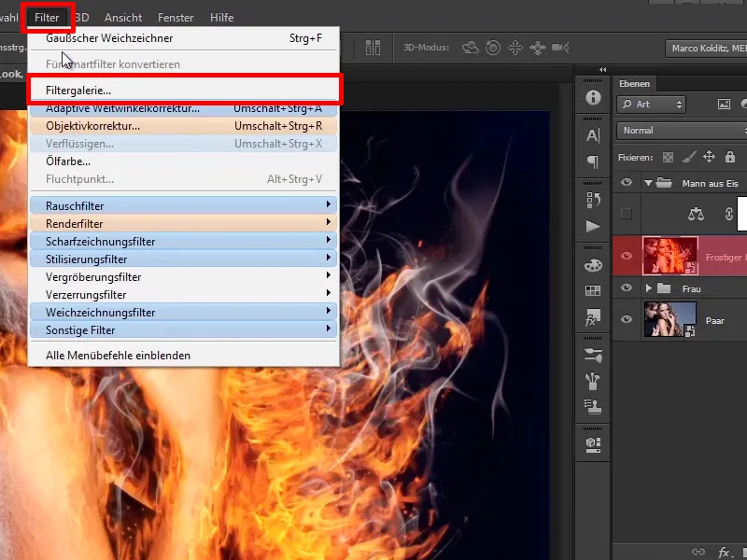Choose Ölfarbe menu entry

183,161
